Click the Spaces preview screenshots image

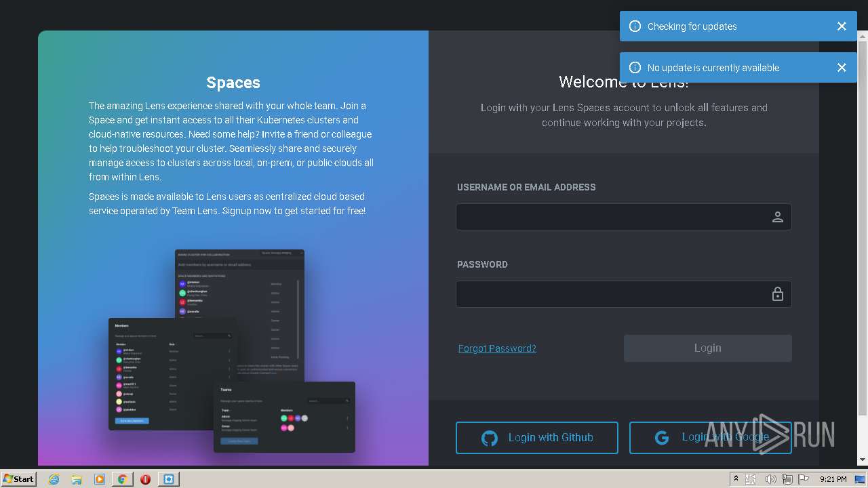[232, 351]
